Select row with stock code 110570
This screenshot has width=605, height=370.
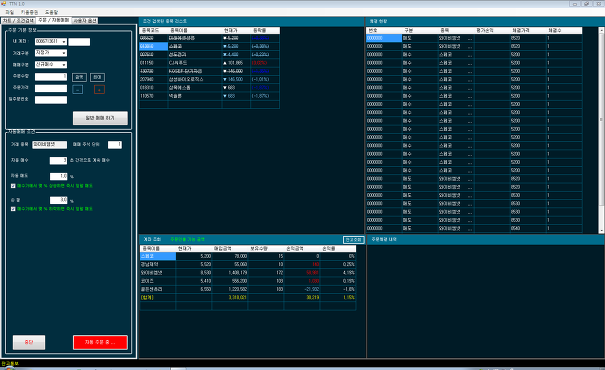[209, 96]
